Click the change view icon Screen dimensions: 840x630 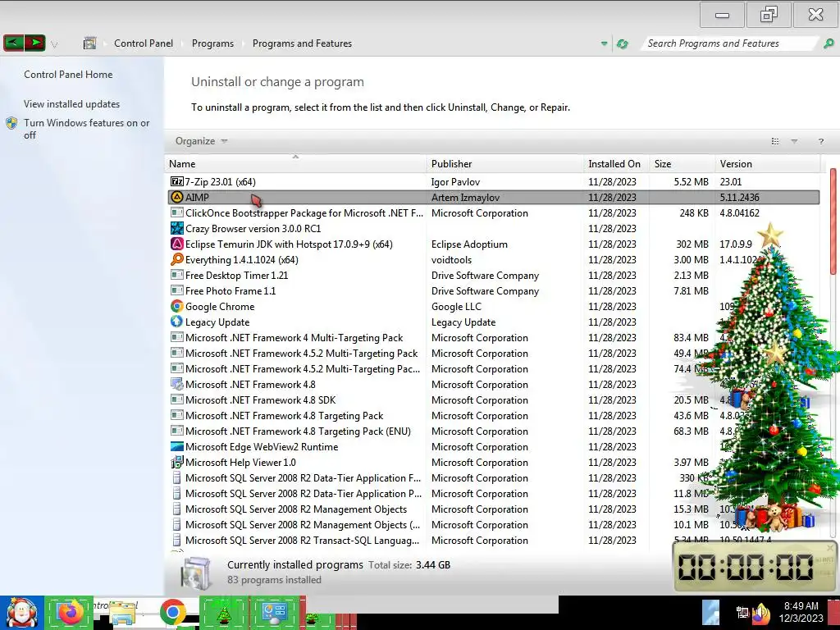774,141
